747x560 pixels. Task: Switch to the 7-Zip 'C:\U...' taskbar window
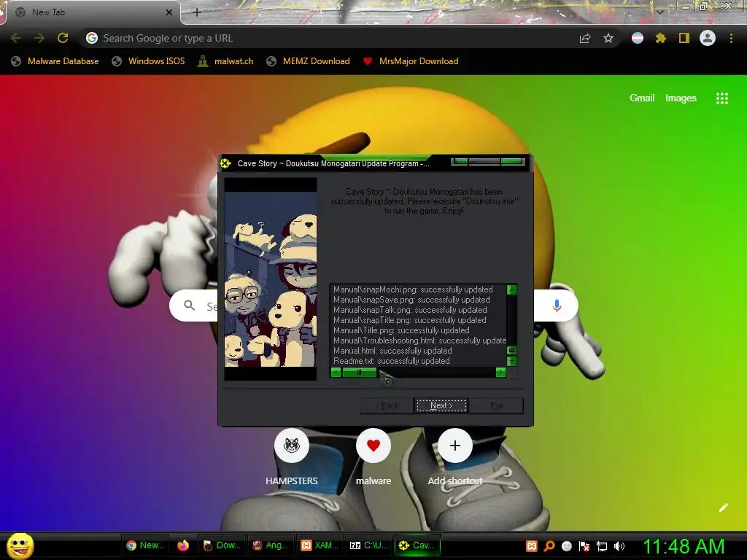(368, 545)
